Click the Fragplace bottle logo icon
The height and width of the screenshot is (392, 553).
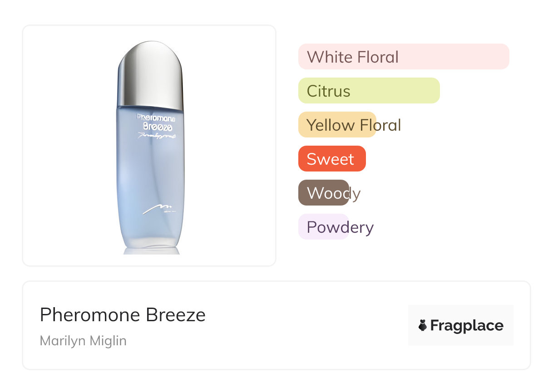pyautogui.click(x=423, y=325)
